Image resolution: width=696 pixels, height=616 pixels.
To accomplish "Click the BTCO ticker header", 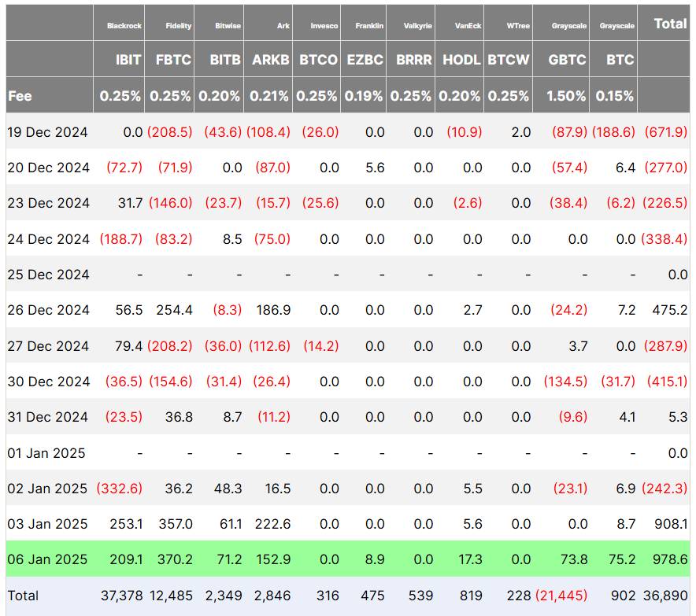I will tap(318, 60).
